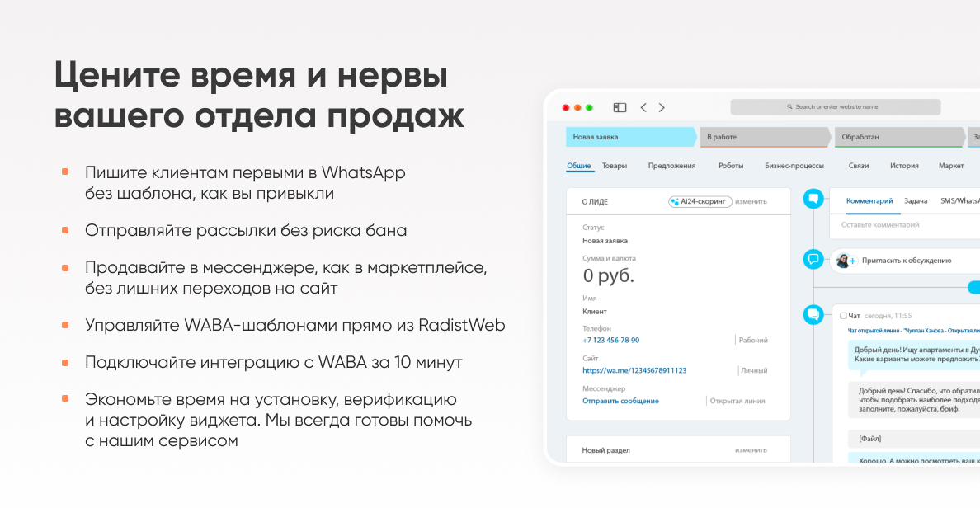Click the chat timestamp сегодня, 11:55
980x508 pixels.
pyautogui.click(x=888, y=316)
